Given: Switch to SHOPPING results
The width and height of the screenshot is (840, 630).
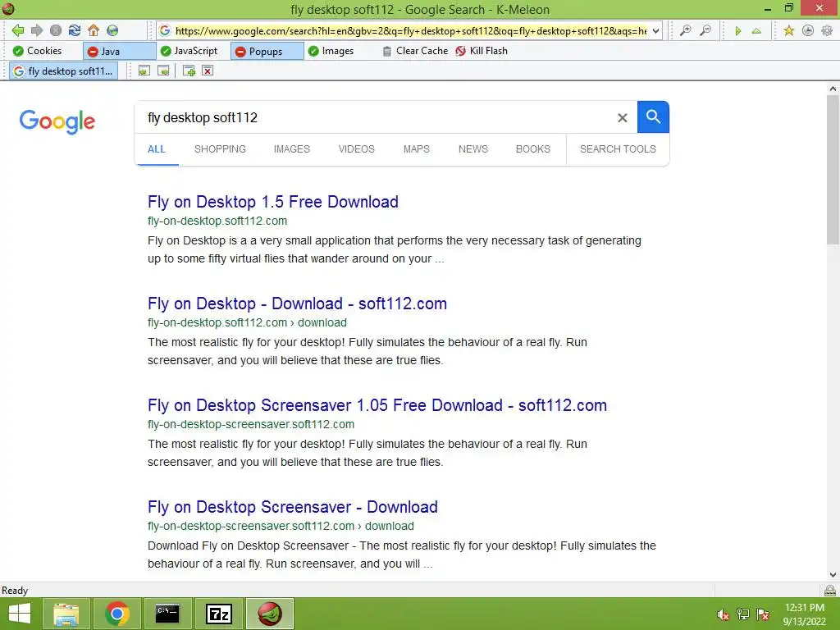Looking at the screenshot, I should click(220, 149).
